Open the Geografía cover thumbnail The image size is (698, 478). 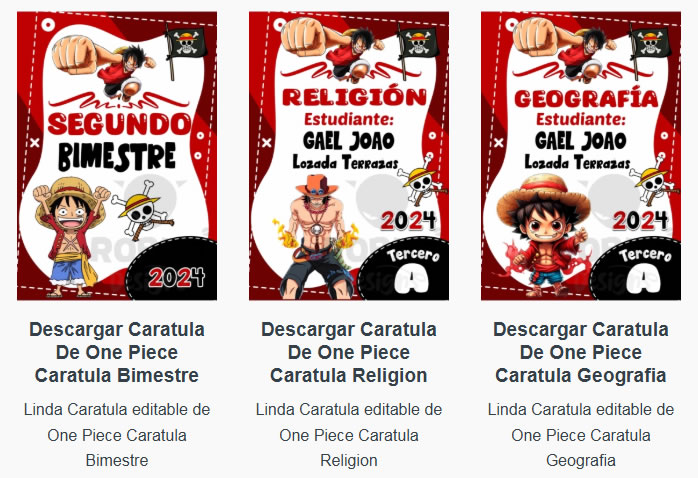coord(581,156)
